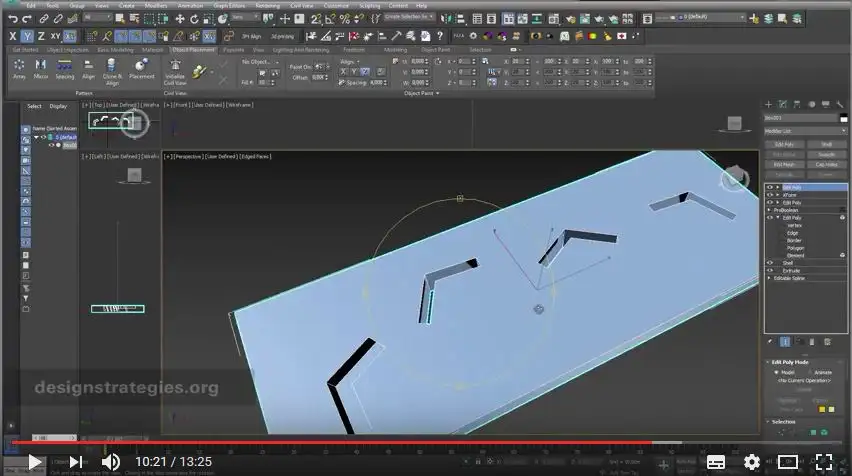The width and height of the screenshot is (852, 476).
Task: Collapse the Selection rollout
Action: coord(768,422)
